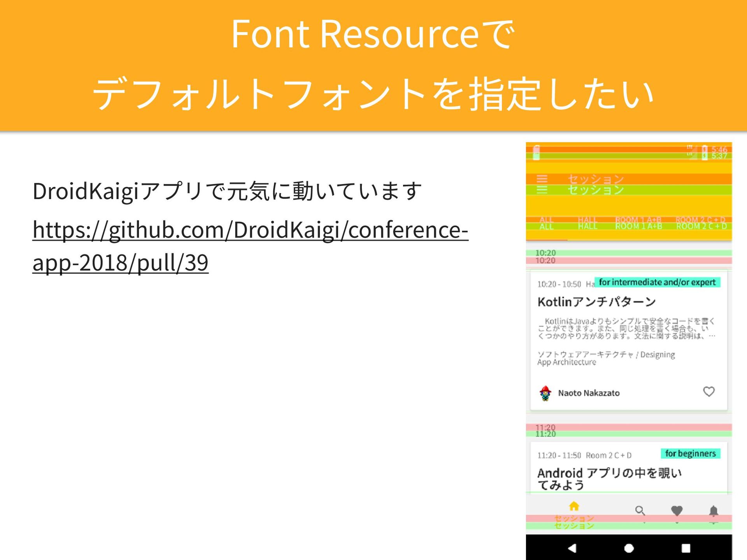The height and width of the screenshot is (560, 747).
Task: Click the 'for beginners' tag
Action: 690,453
